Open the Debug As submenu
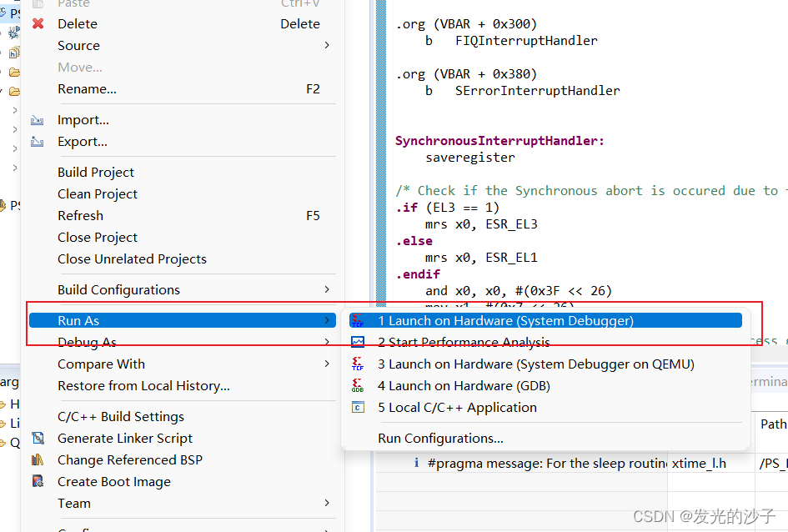Viewport: 788px width, 532px height. pos(183,342)
